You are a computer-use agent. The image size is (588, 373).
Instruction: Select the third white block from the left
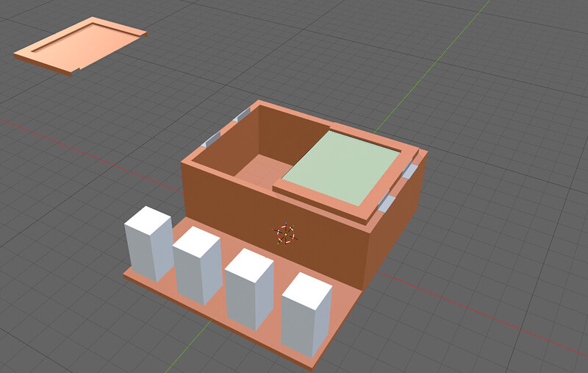point(249,289)
